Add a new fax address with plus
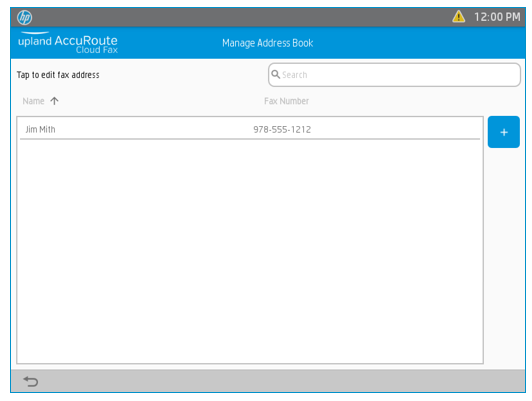 504,132
